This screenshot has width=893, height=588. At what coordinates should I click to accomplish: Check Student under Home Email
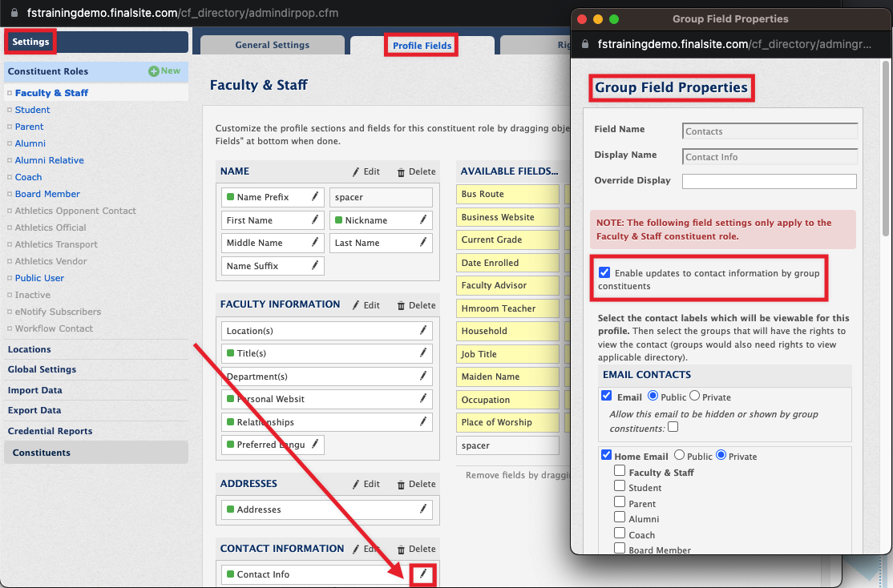620,486
